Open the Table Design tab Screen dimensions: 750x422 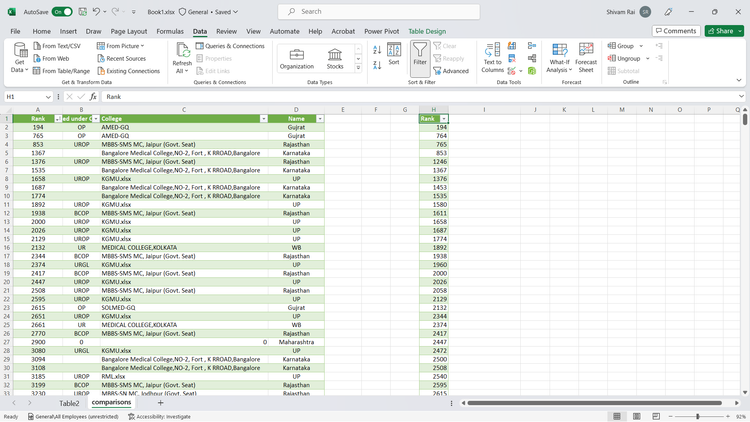[x=427, y=31]
